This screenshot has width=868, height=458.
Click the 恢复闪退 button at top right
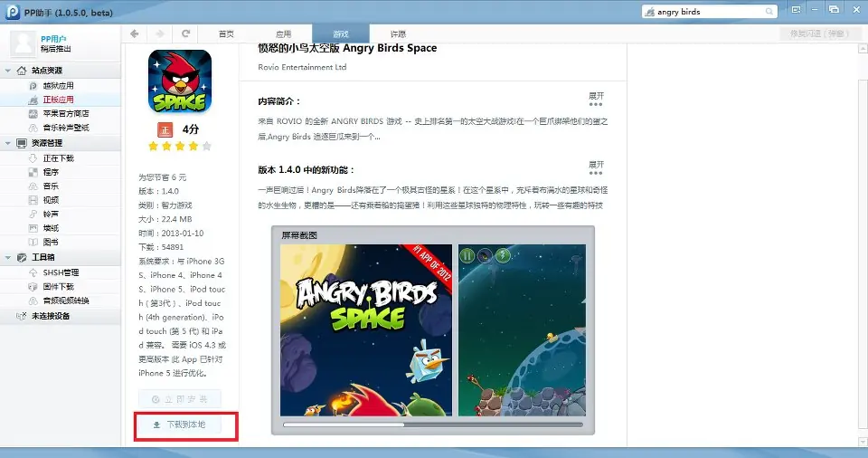click(820, 33)
